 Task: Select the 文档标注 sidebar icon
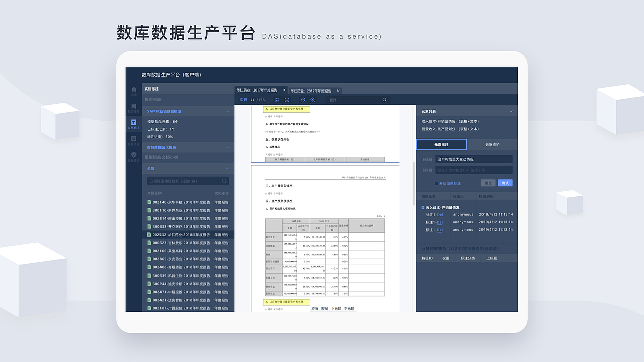pyautogui.click(x=134, y=122)
